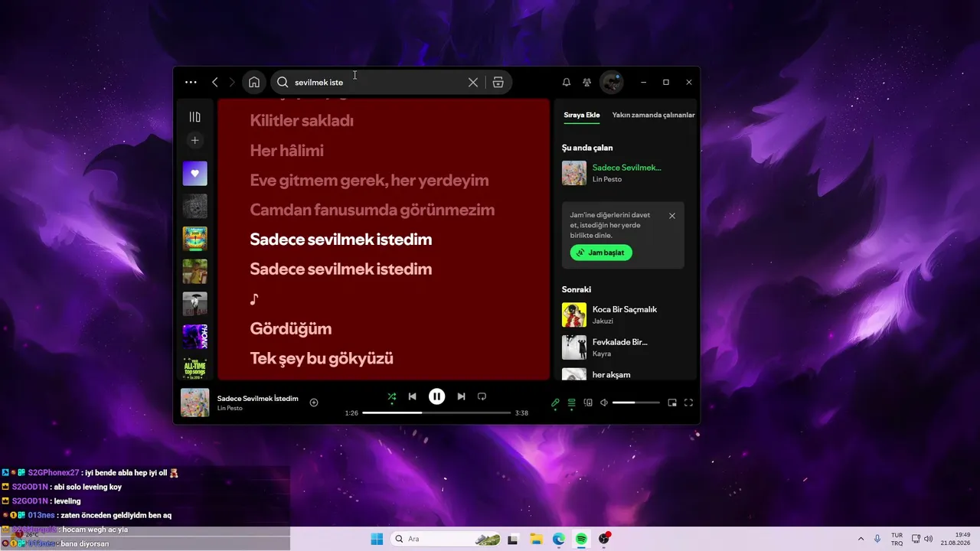Clear the search field text
Screen dimensions: 980x551
[473, 82]
